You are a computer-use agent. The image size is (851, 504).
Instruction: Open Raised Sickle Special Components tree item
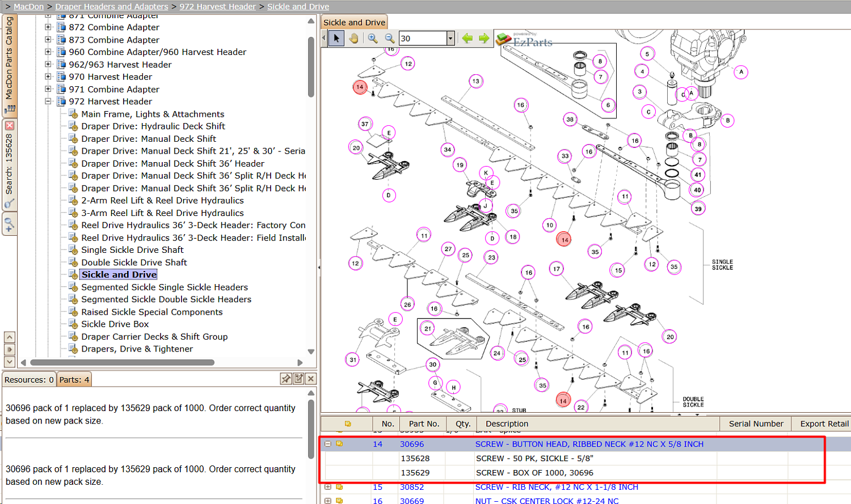pyautogui.click(x=152, y=312)
